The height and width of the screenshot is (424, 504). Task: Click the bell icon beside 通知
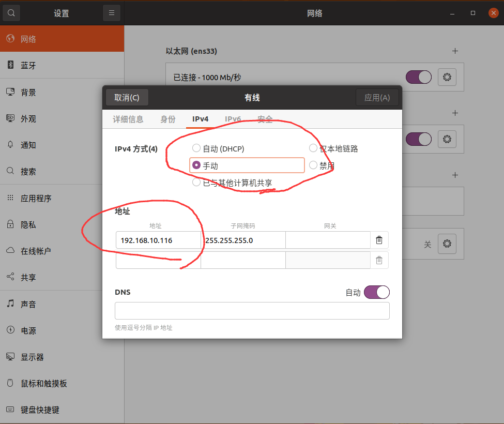tap(10, 144)
